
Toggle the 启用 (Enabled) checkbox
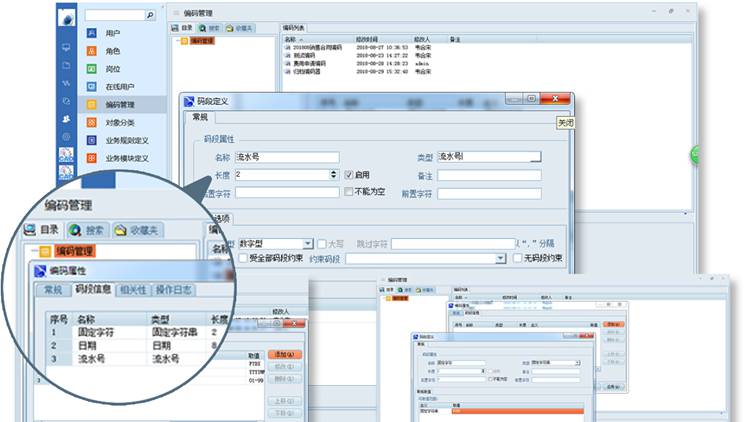point(349,174)
